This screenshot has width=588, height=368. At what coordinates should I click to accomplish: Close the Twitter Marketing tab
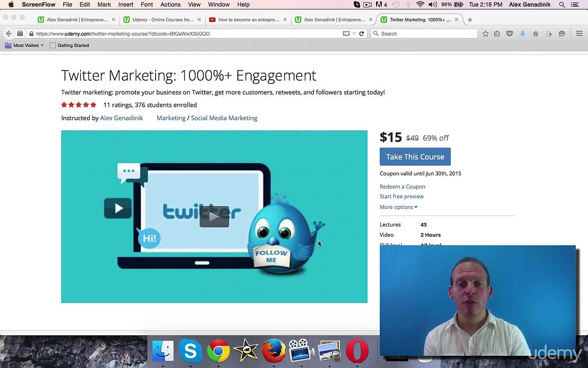click(x=456, y=19)
